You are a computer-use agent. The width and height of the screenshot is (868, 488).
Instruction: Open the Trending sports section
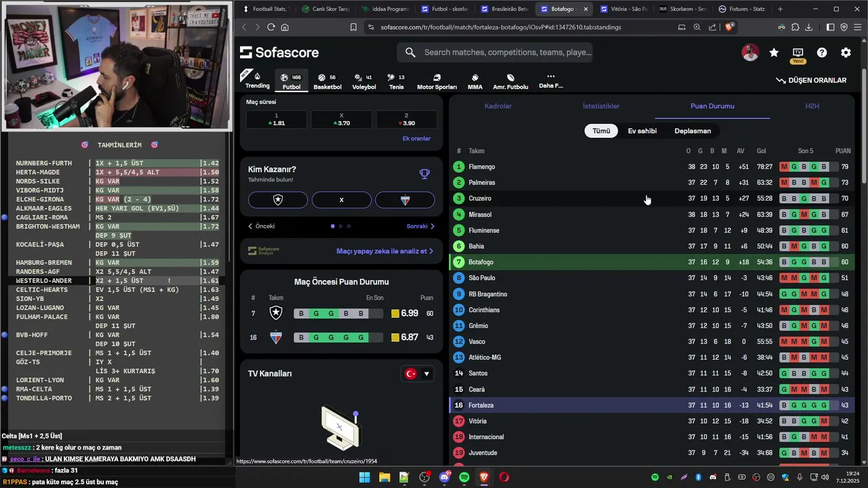pos(257,81)
